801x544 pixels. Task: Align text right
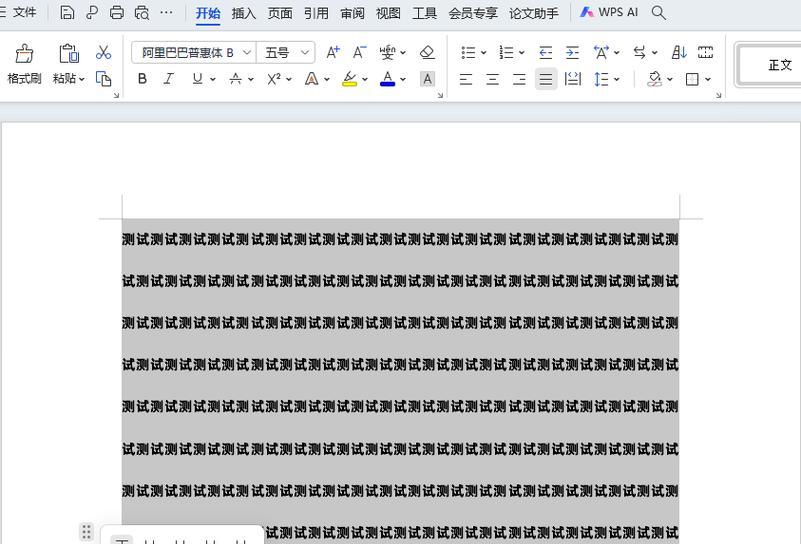pos(519,79)
